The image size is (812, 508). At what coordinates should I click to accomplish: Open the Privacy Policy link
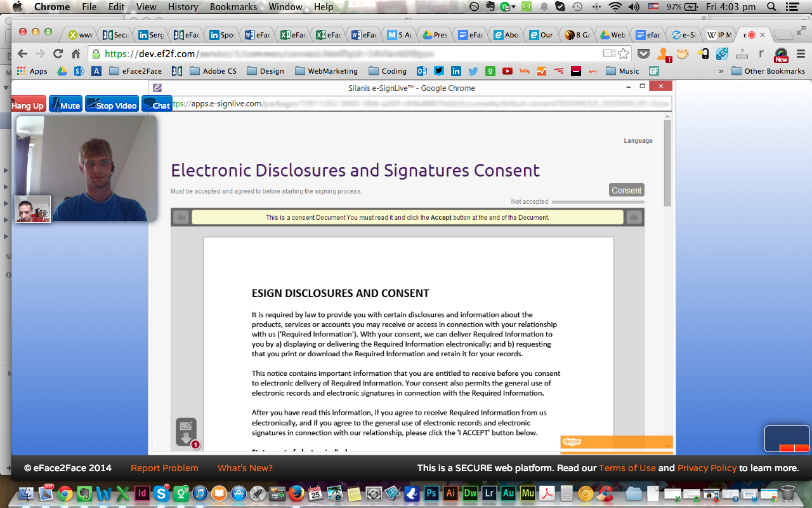[x=707, y=468]
